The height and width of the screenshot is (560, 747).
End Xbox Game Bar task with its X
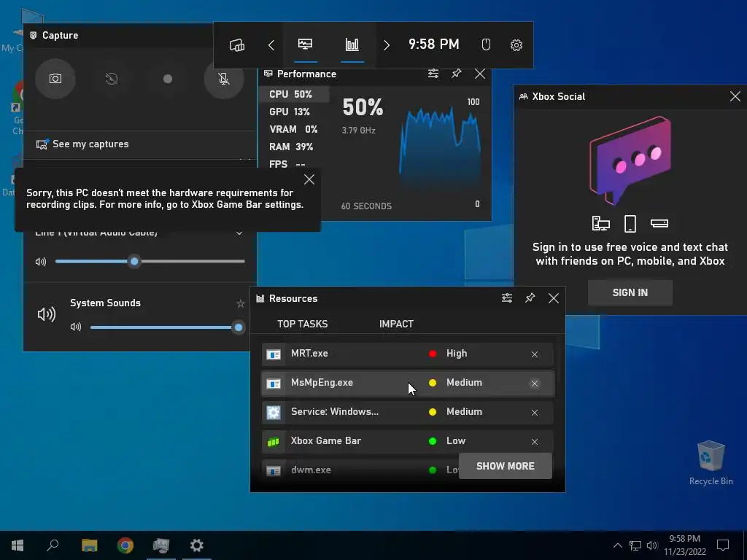(x=535, y=441)
